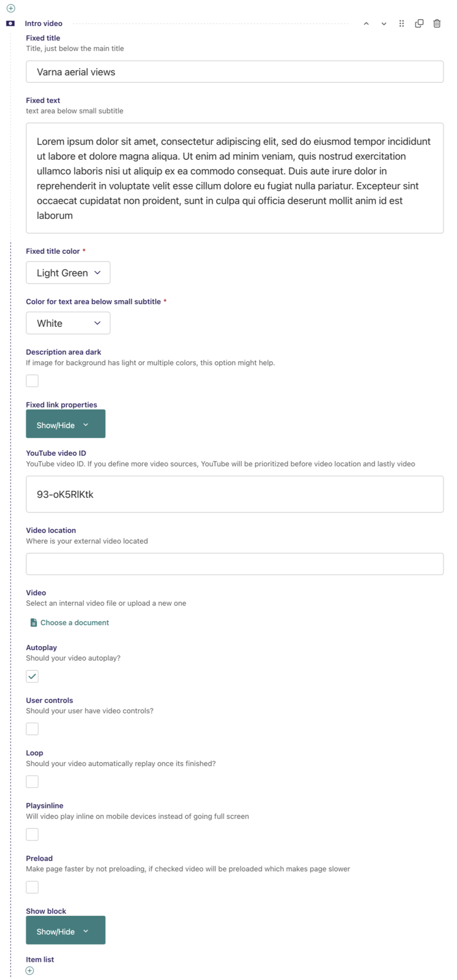The height and width of the screenshot is (980, 457).
Task: Duplicate the Intro video block
Action: point(419,24)
